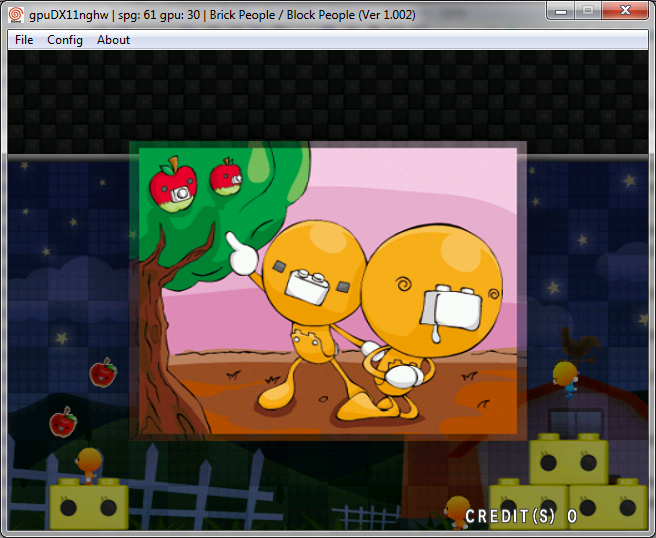This screenshot has width=656, height=538.
Task: Minimize the emulator window
Action: (561, 11)
